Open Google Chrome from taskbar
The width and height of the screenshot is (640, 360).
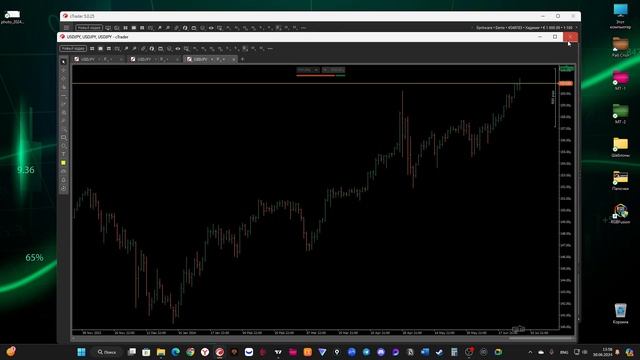point(190,352)
